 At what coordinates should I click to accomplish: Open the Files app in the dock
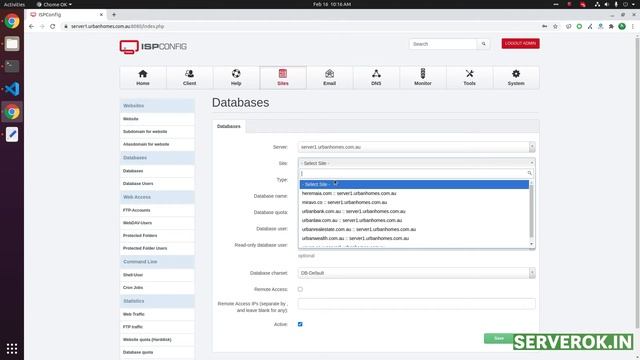click(12, 44)
